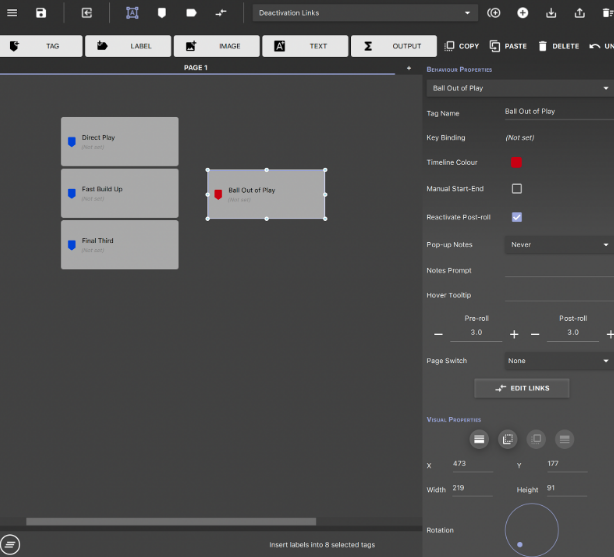Decrease the Post-roll value

coord(535,335)
